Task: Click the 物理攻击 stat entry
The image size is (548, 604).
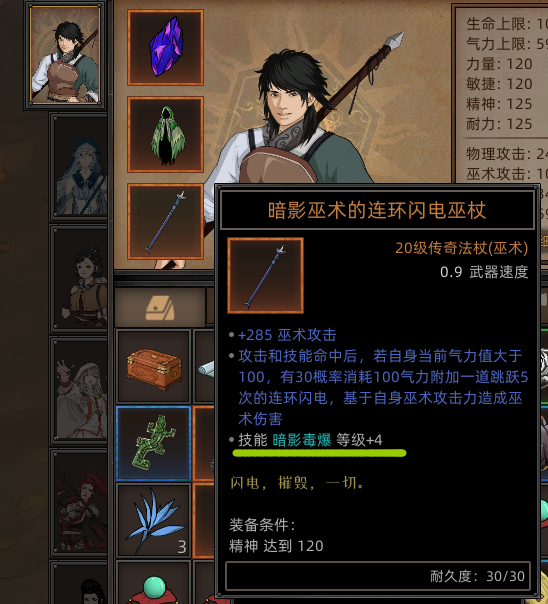Action: click(x=507, y=154)
